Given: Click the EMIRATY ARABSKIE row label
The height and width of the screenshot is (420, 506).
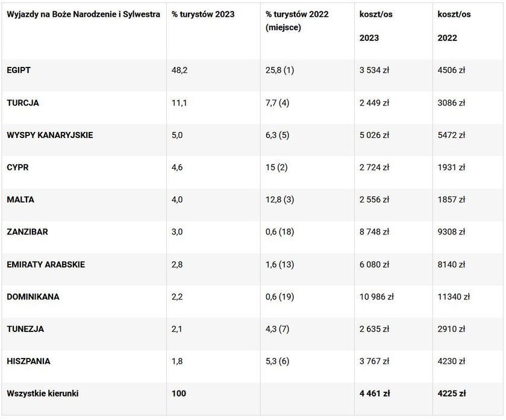Looking at the screenshot, I should (x=46, y=265).
